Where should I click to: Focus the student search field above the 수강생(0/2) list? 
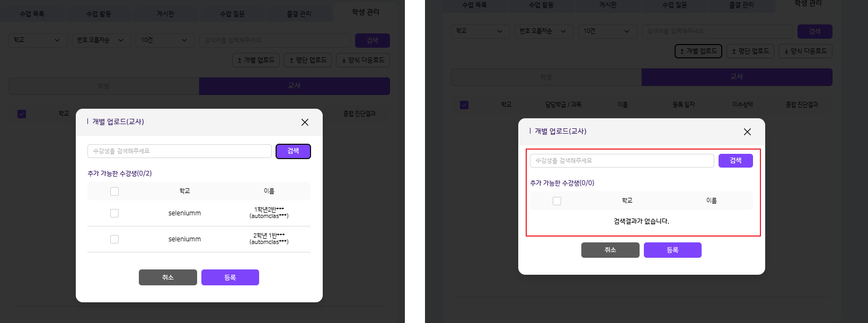click(x=179, y=151)
